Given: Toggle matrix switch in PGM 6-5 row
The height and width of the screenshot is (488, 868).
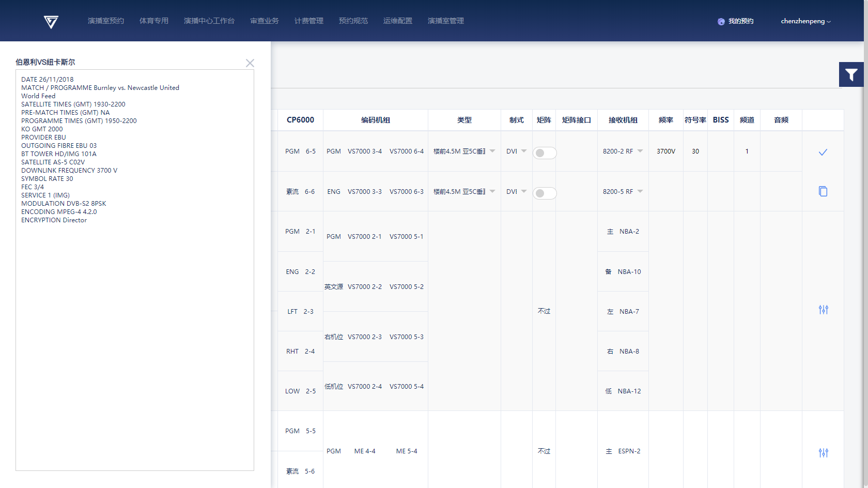Looking at the screenshot, I should click(x=544, y=153).
